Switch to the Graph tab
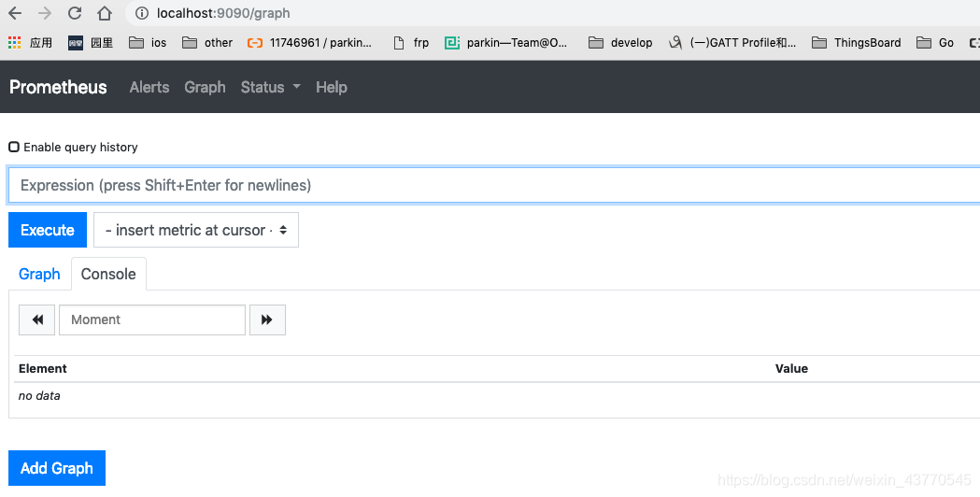Screen dimensions: 980x497 [x=39, y=274]
